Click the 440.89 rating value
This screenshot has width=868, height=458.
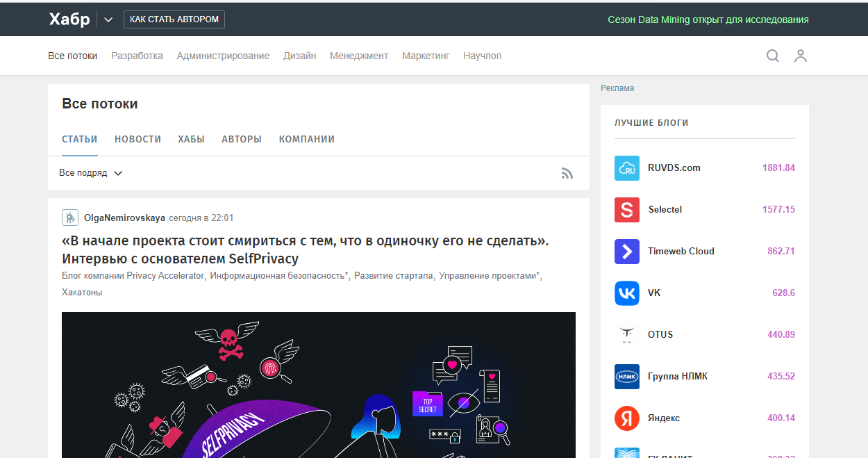781,335
